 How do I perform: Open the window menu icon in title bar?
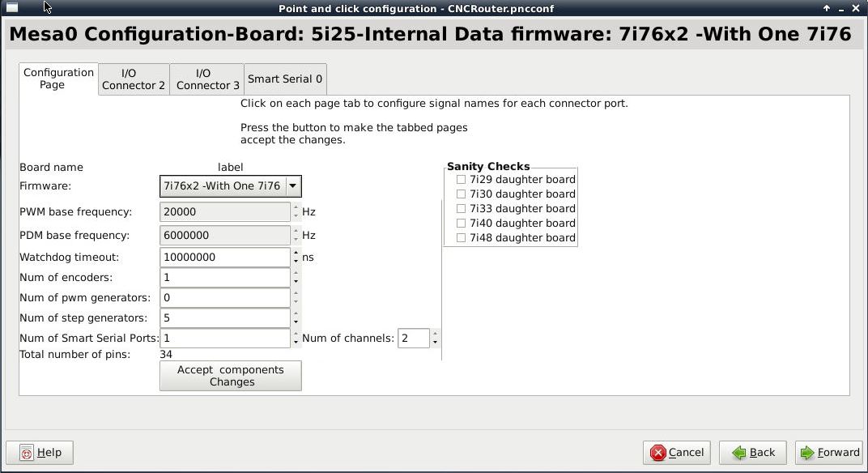coord(11,8)
